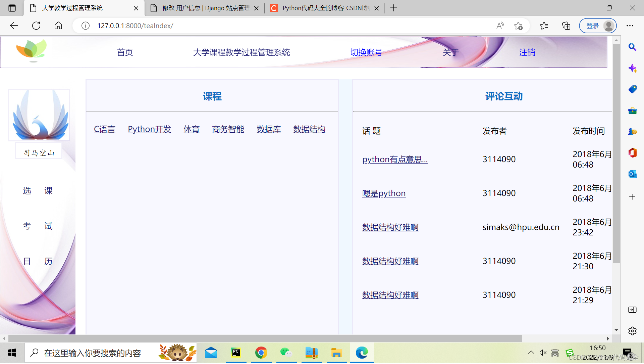Click the browser refresh icon
The height and width of the screenshot is (364, 644).
tap(36, 26)
